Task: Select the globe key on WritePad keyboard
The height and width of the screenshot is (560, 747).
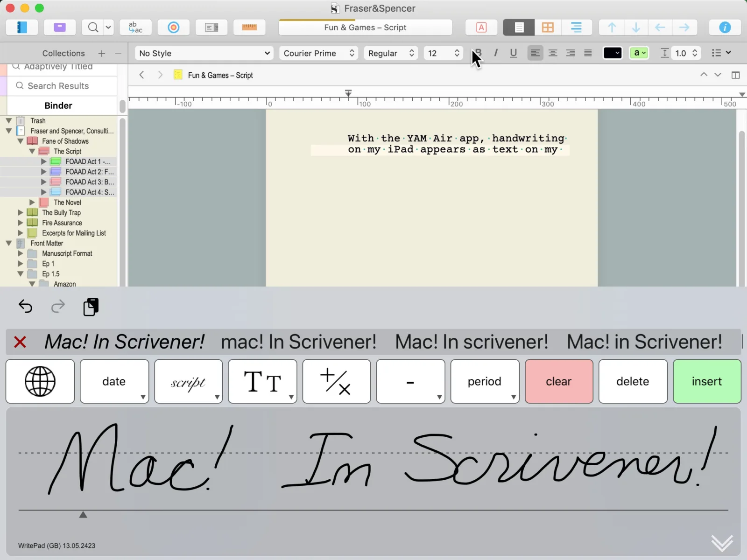Action: [40, 381]
